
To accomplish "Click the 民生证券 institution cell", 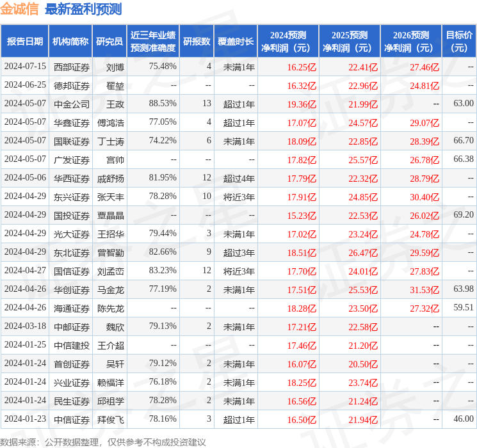I will pyautogui.click(x=72, y=401).
